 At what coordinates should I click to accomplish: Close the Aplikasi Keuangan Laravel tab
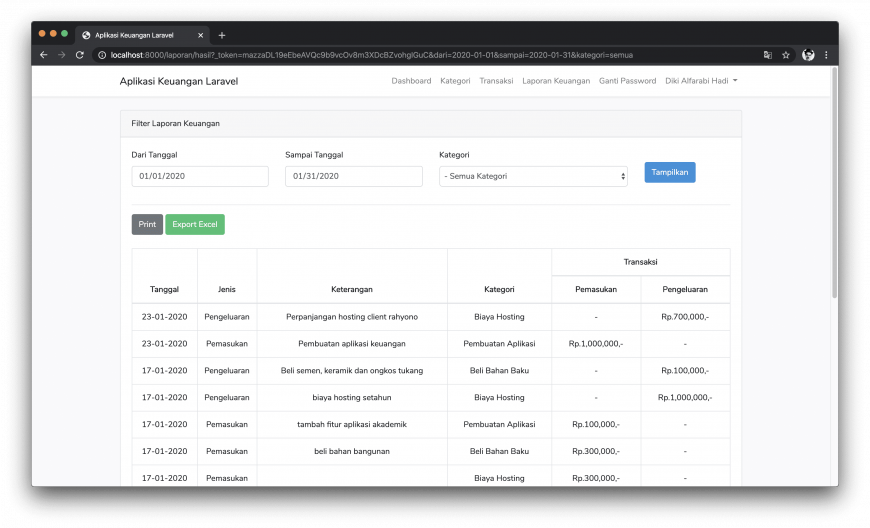(200, 35)
